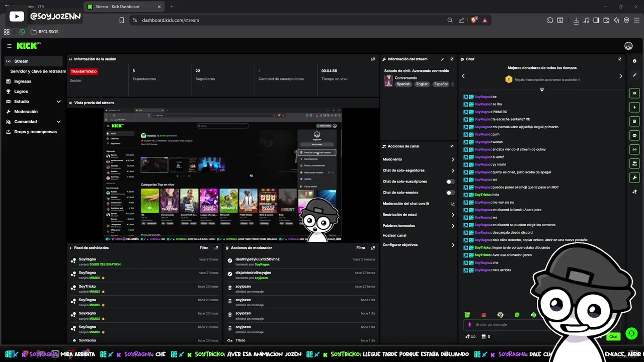Viewport: 644px width, 362px height.
Task: Toggle Chat de solo-emotes switch
Action: click(x=450, y=193)
